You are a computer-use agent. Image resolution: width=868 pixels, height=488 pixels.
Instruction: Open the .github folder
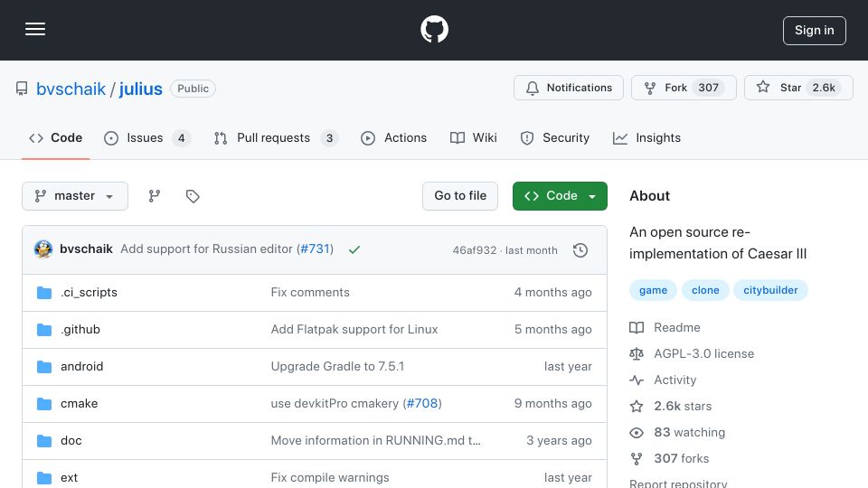tap(80, 329)
